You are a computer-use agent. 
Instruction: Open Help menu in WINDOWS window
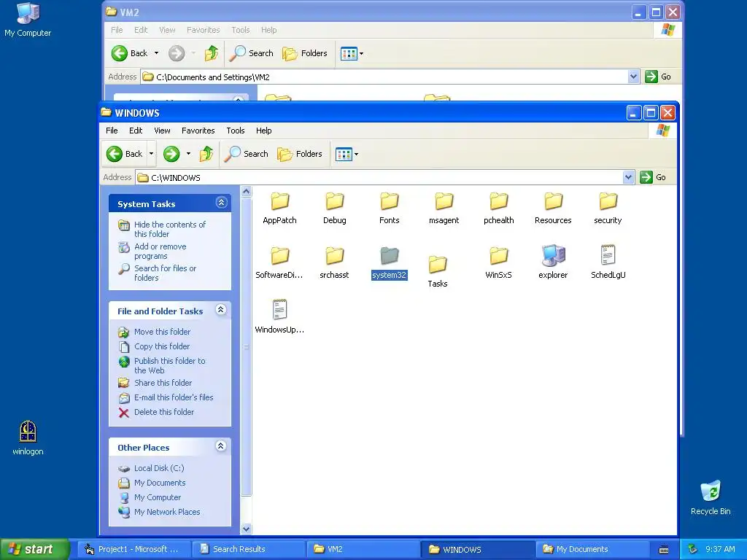click(x=264, y=131)
